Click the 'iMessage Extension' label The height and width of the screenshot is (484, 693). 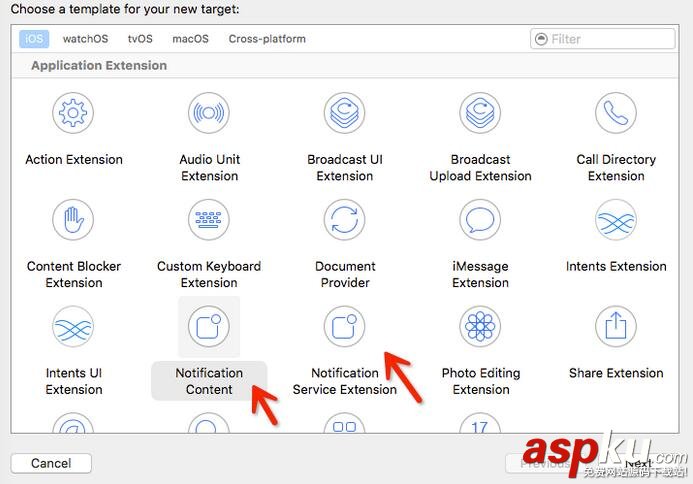tap(480, 274)
